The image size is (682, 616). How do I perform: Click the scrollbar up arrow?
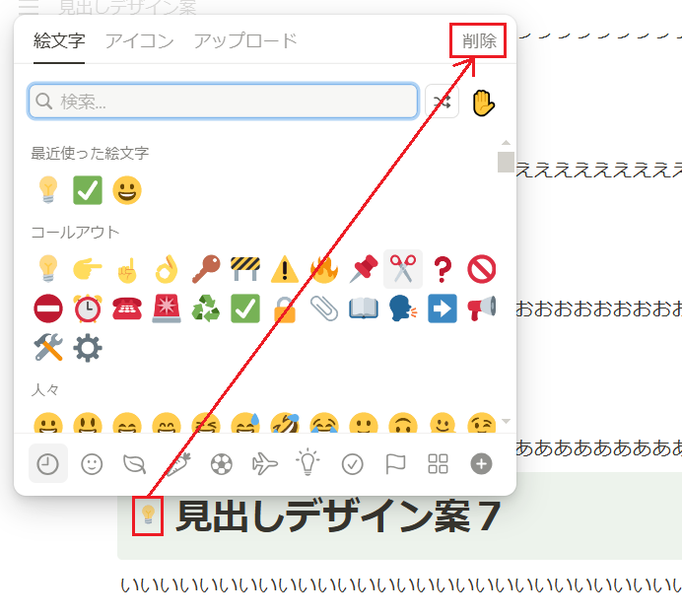pos(506,143)
